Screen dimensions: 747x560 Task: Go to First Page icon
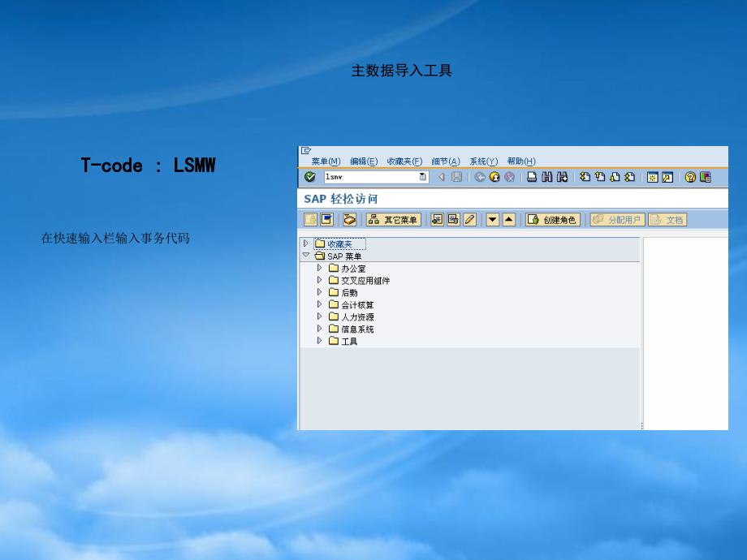585,177
